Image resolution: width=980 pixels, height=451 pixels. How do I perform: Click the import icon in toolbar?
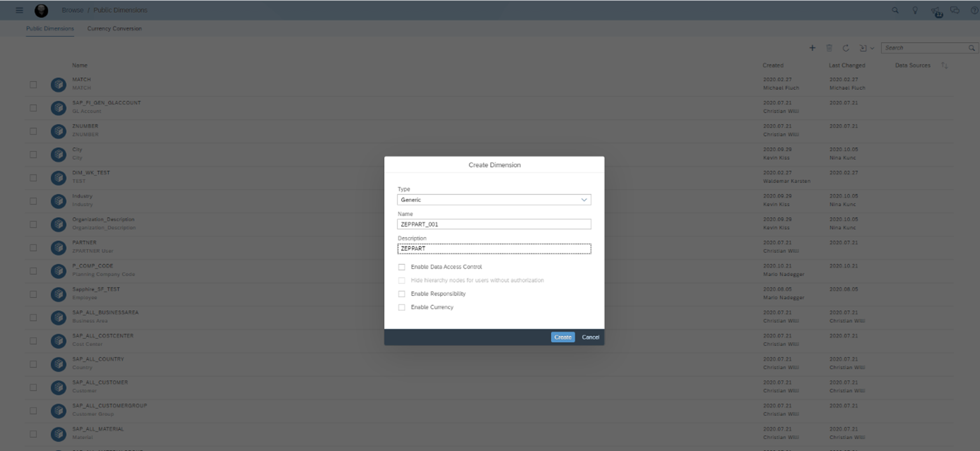tap(862, 48)
